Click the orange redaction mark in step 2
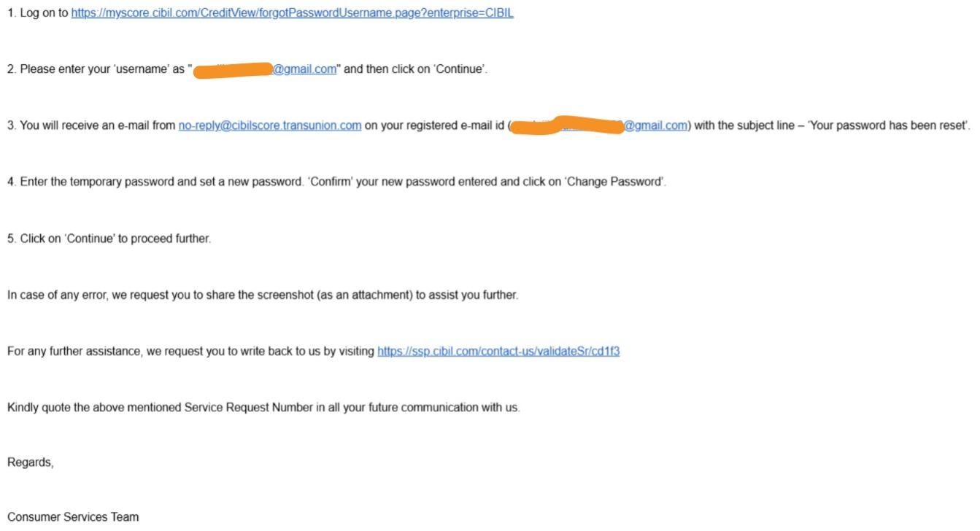 pyautogui.click(x=234, y=71)
